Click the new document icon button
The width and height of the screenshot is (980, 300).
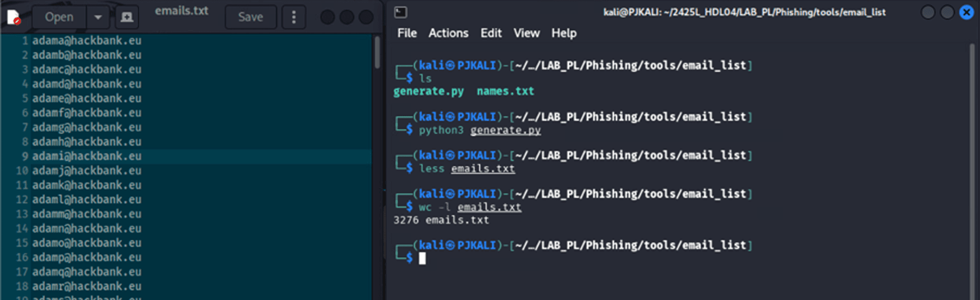(127, 17)
